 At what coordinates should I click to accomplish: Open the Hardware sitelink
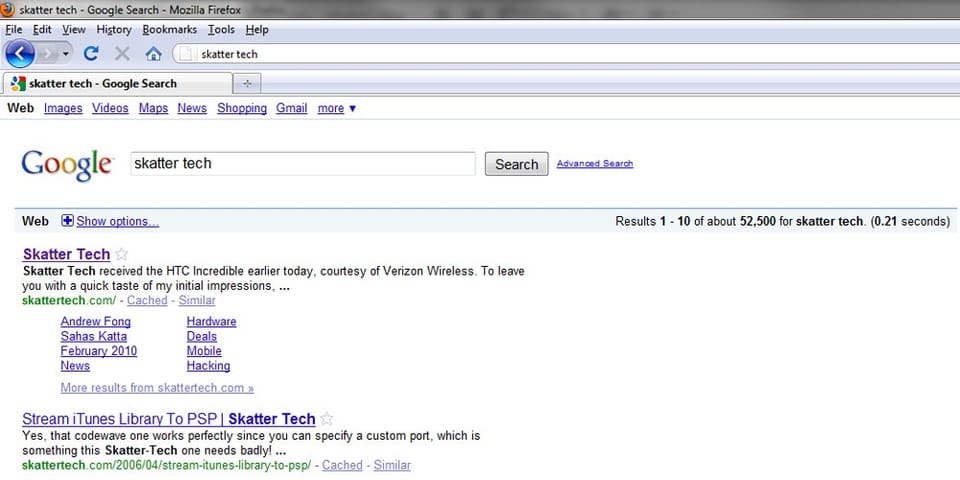211,321
